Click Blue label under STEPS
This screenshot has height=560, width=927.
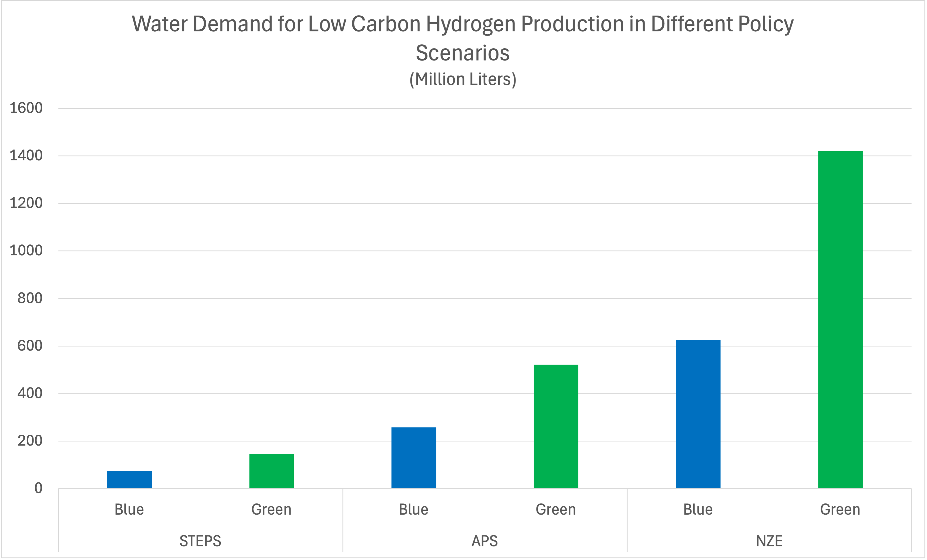(x=129, y=510)
